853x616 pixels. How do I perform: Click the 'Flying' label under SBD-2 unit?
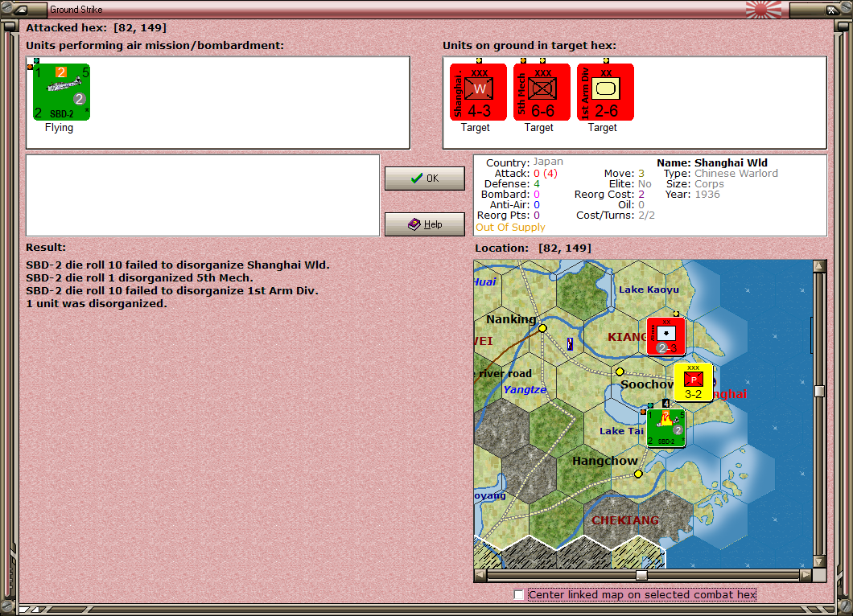coord(59,128)
